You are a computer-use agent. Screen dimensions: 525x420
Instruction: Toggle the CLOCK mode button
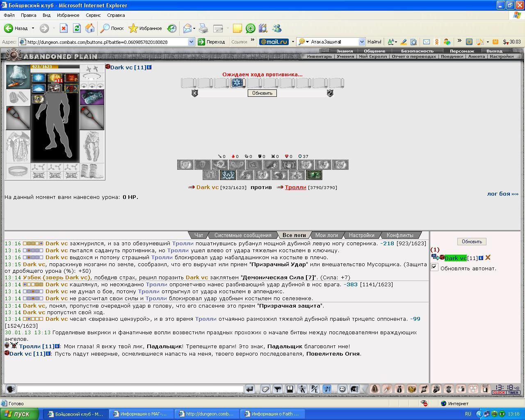[x=499, y=393]
